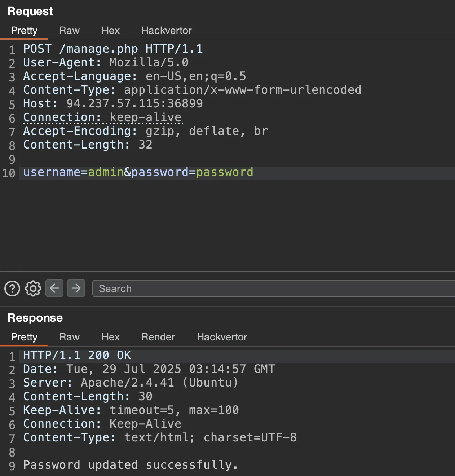The height and width of the screenshot is (476, 455).
Task: Click the 'admin' username value in body
Action: [x=106, y=172]
